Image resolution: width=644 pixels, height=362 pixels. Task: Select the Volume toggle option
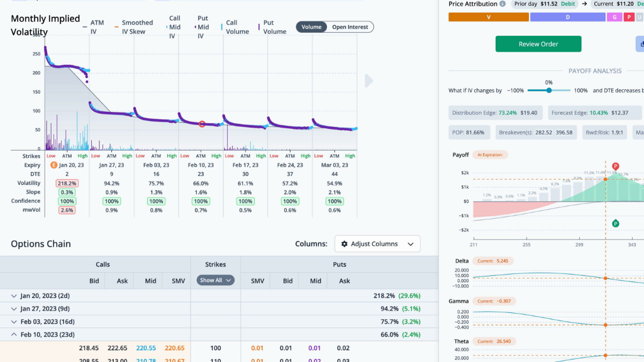(311, 27)
